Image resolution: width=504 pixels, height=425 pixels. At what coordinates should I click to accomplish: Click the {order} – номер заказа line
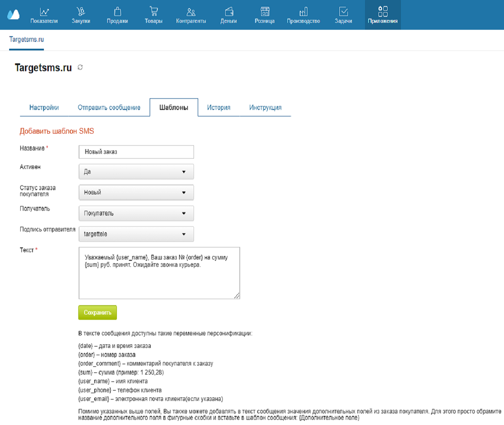(107, 355)
